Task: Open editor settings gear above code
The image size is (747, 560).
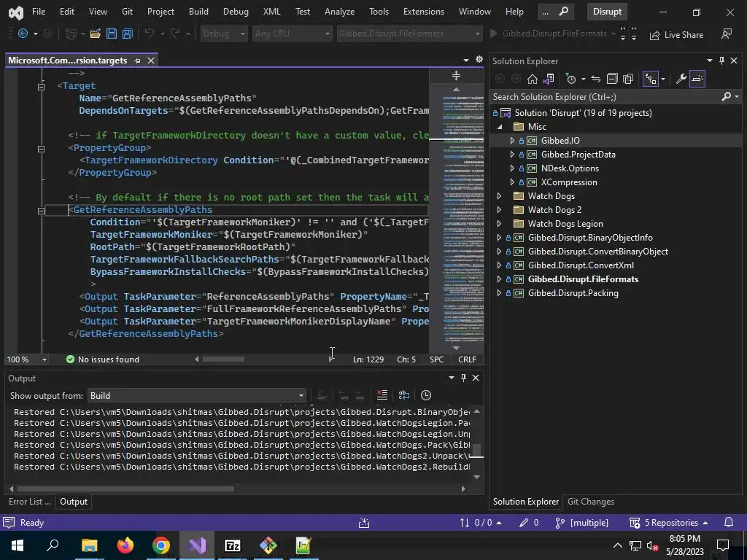Action: tap(479, 60)
